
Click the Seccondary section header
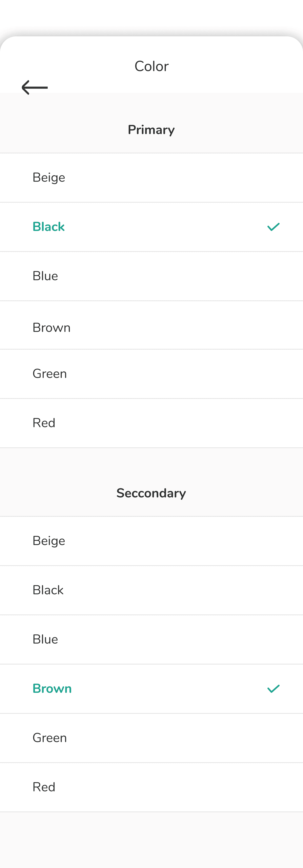pos(151,493)
